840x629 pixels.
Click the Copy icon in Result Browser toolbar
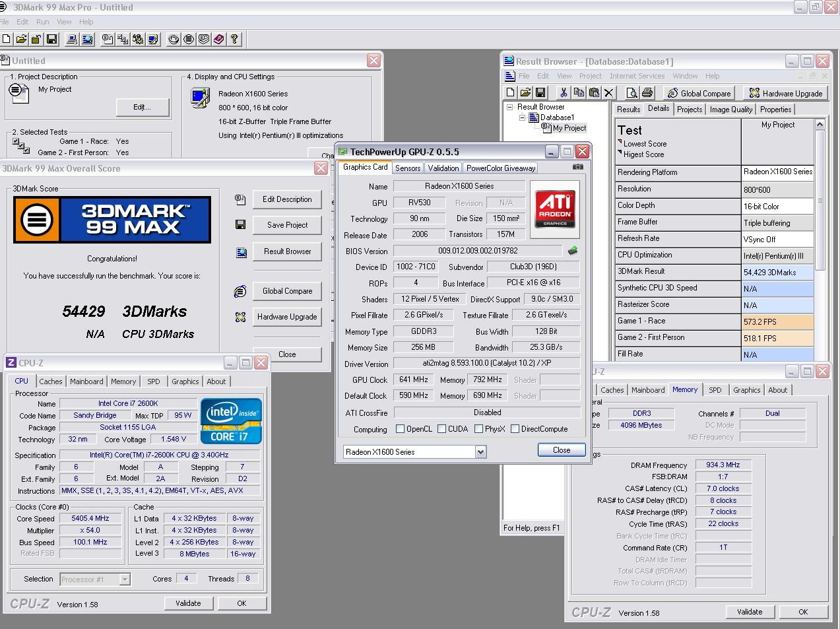[x=579, y=93]
